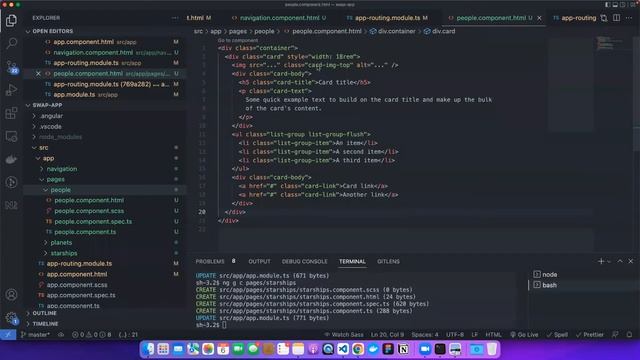The image size is (640, 360).
Task: Select LF end of line sequence
Action: [474, 335]
